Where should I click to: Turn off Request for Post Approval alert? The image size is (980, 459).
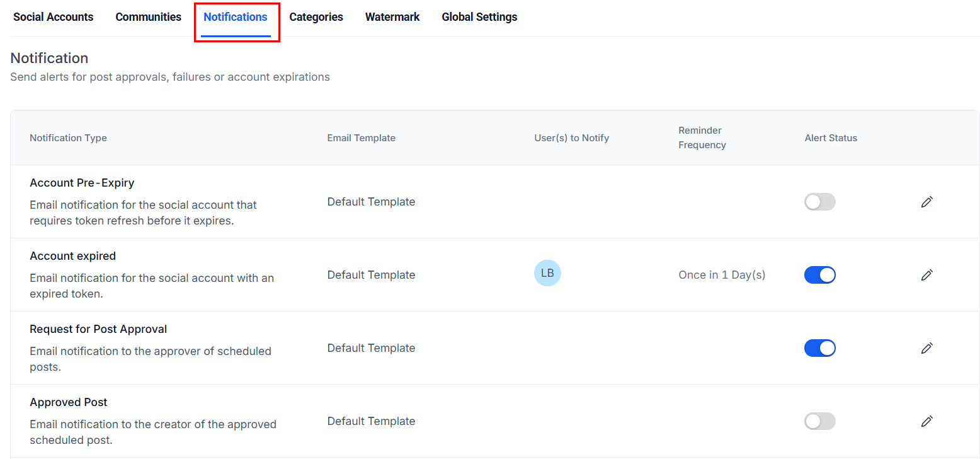tap(819, 348)
